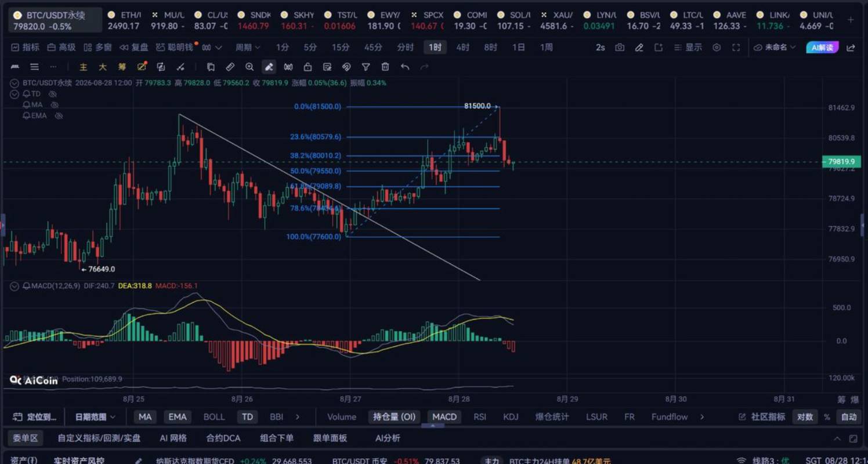Click the filter funnel icon

pos(366,67)
